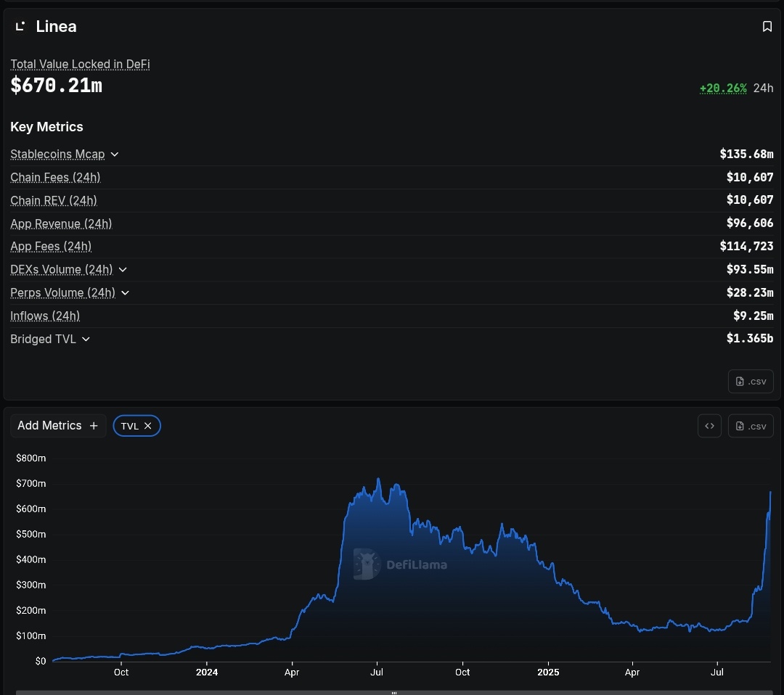Image resolution: width=784 pixels, height=695 pixels.
Task: Click the 2024 x-axis label
Action: click(206, 672)
